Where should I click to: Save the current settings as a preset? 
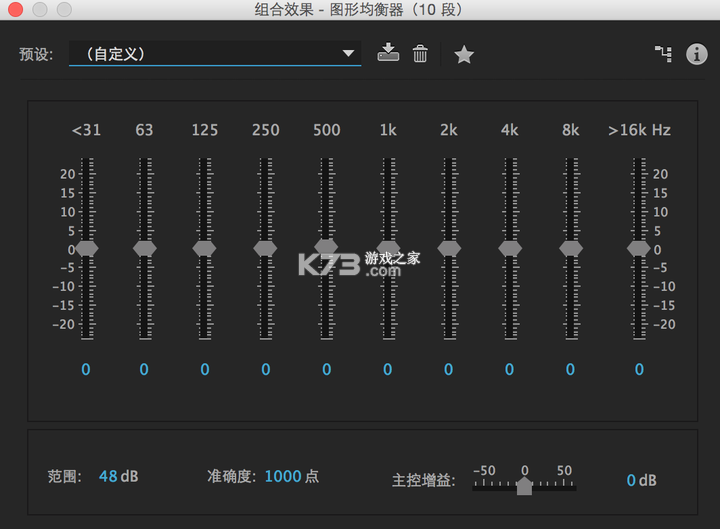(x=388, y=52)
